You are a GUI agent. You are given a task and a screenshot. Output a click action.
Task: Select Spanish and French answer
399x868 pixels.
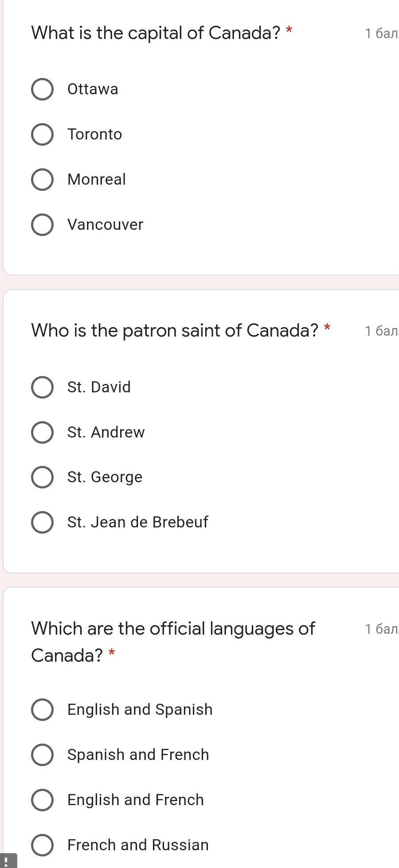click(43, 755)
